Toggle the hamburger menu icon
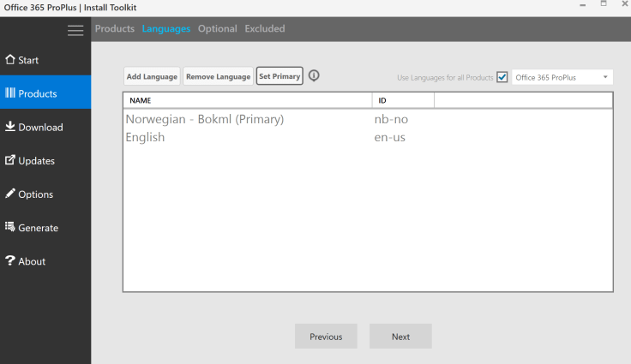This screenshot has height=364, width=631. [75, 30]
